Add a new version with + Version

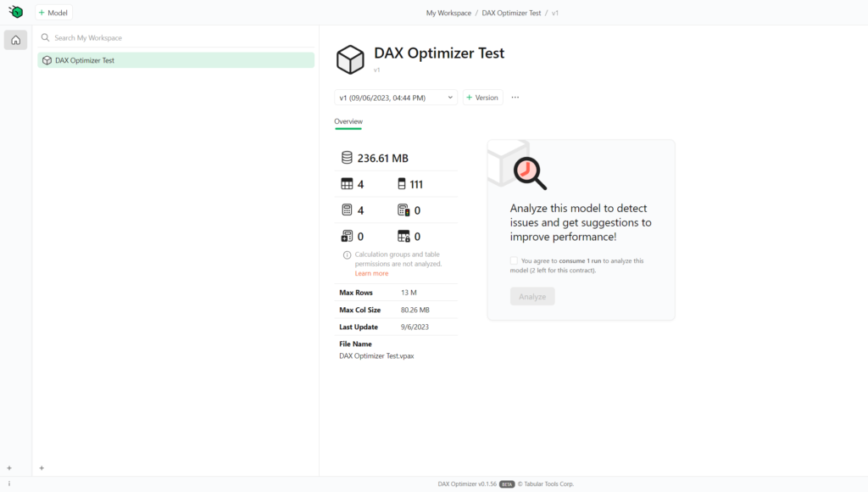click(482, 98)
